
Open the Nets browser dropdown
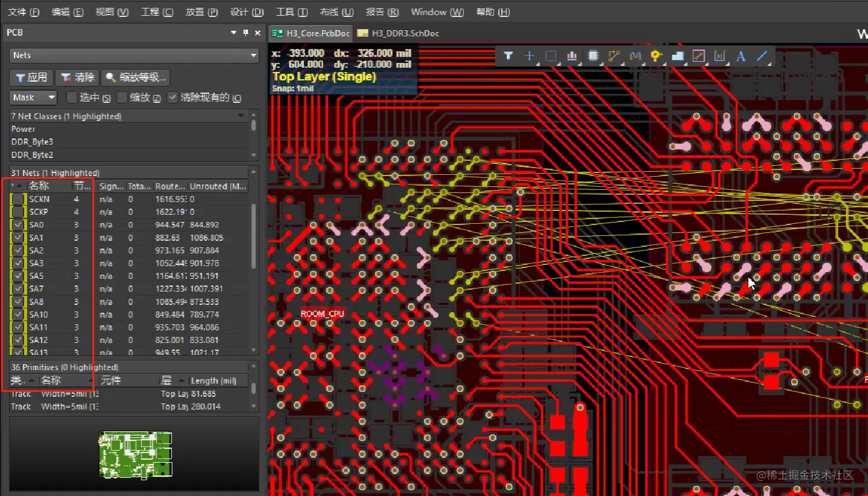pyautogui.click(x=254, y=55)
